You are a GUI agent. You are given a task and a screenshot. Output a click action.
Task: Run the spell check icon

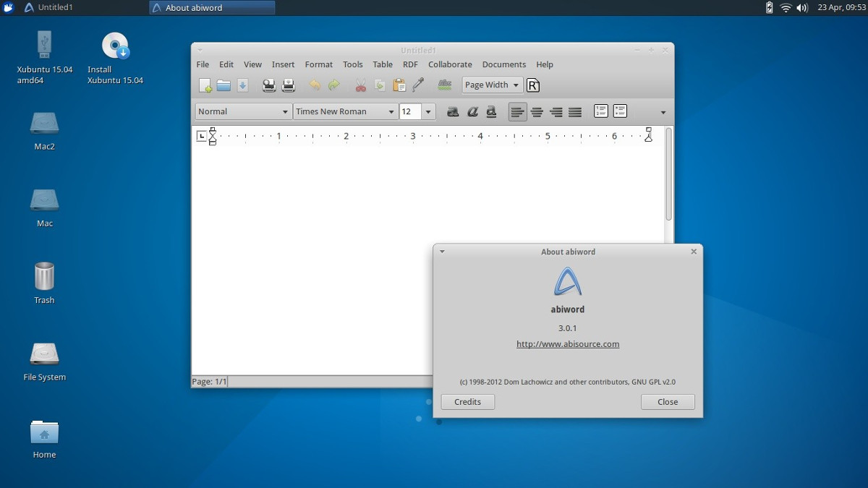tap(445, 85)
